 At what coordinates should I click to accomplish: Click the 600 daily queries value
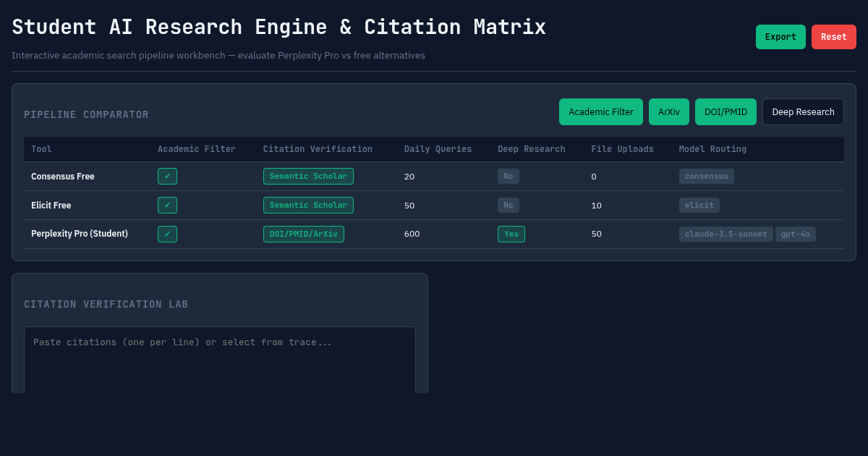click(412, 234)
